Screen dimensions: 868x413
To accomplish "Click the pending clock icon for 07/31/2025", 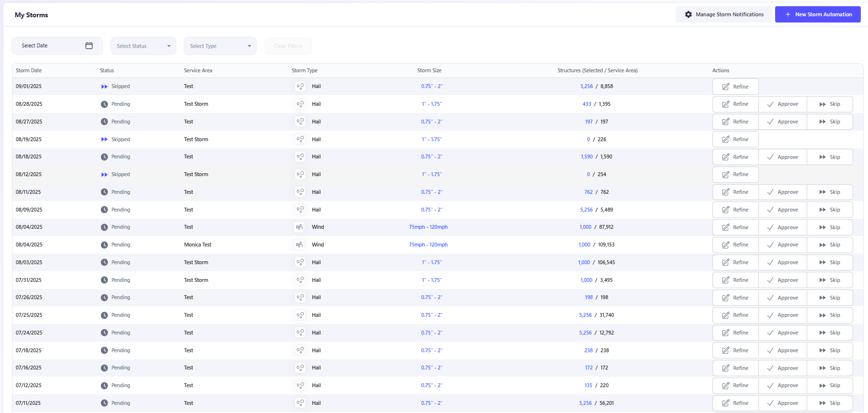I will coord(104,280).
